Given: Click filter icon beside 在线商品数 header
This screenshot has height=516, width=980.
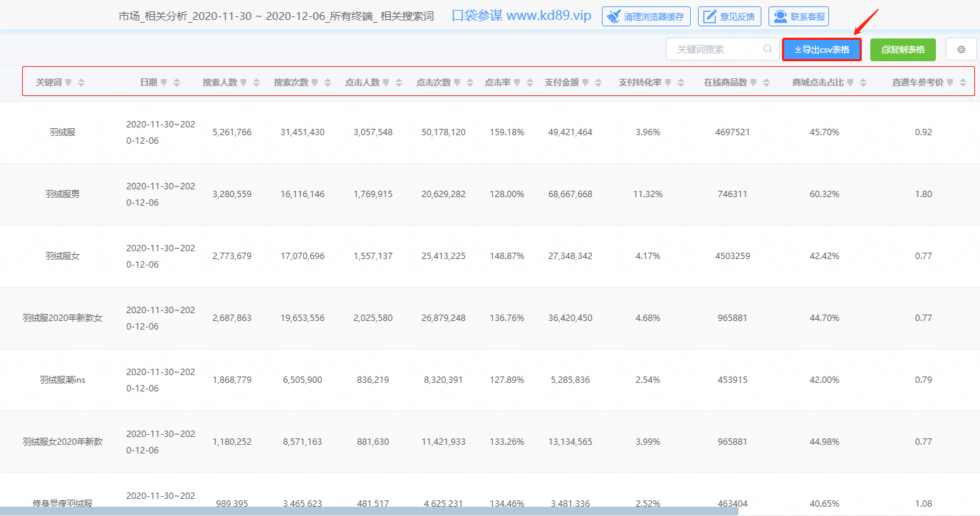Looking at the screenshot, I should point(754,83).
